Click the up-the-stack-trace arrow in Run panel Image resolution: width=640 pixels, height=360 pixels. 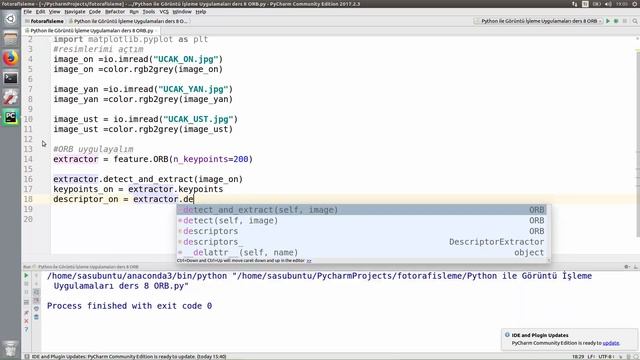click(36, 276)
